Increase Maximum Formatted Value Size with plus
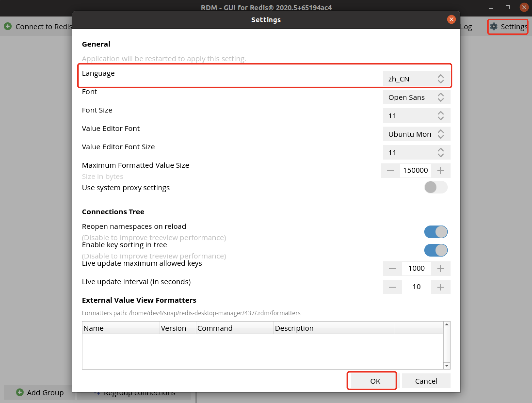532x403 pixels. pos(441,171)
